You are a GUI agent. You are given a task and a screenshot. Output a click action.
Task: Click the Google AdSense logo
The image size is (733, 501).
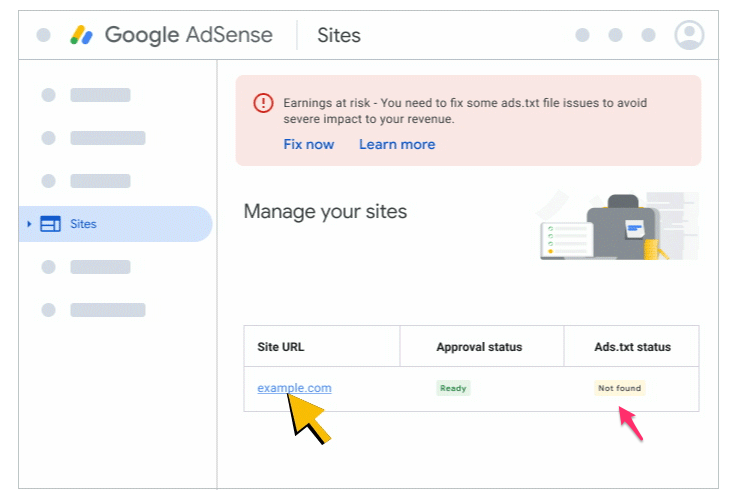[x=83, y=35]
